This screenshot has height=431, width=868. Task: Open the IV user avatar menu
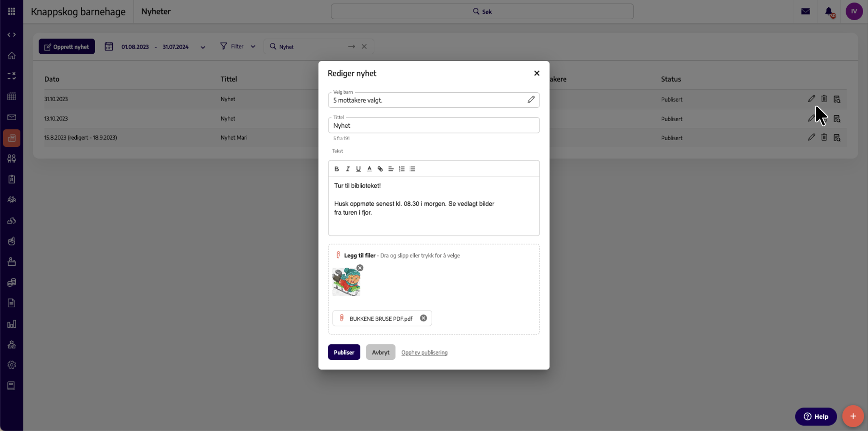pyautogui.click(x=854, y=12)
